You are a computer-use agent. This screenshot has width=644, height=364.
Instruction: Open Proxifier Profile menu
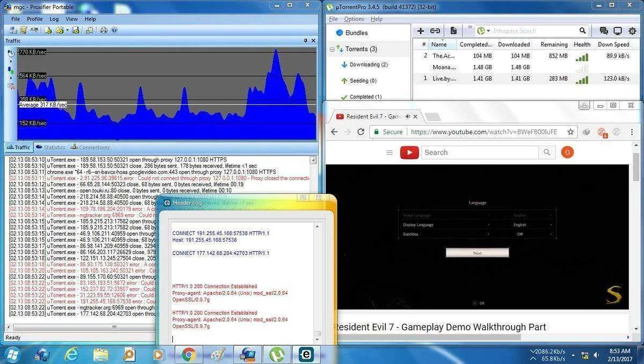pos(35,19)
